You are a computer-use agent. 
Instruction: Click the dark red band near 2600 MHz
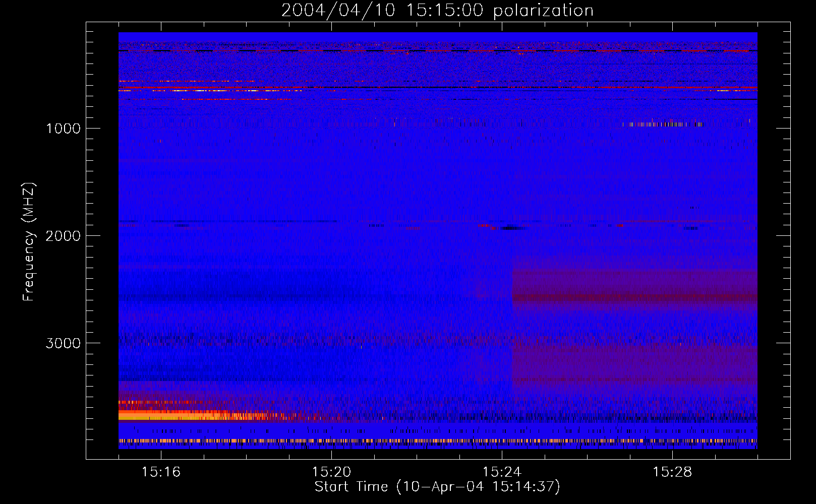point(634,298)
